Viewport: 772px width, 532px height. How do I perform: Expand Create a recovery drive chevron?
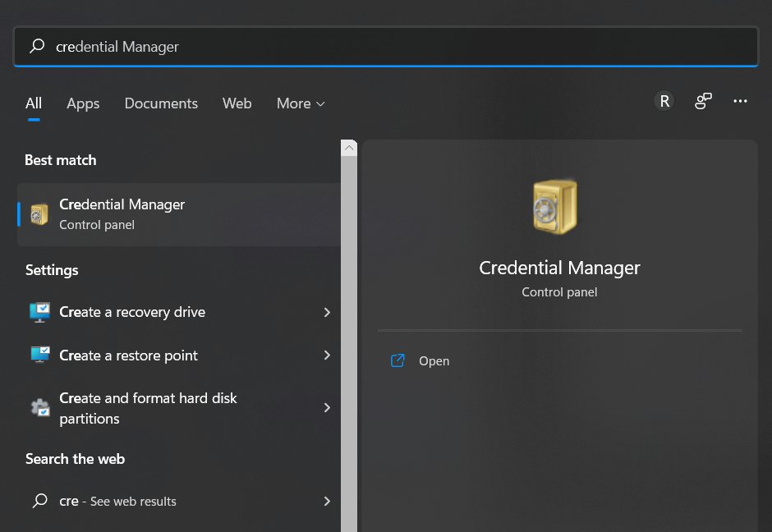pos(327,312)
